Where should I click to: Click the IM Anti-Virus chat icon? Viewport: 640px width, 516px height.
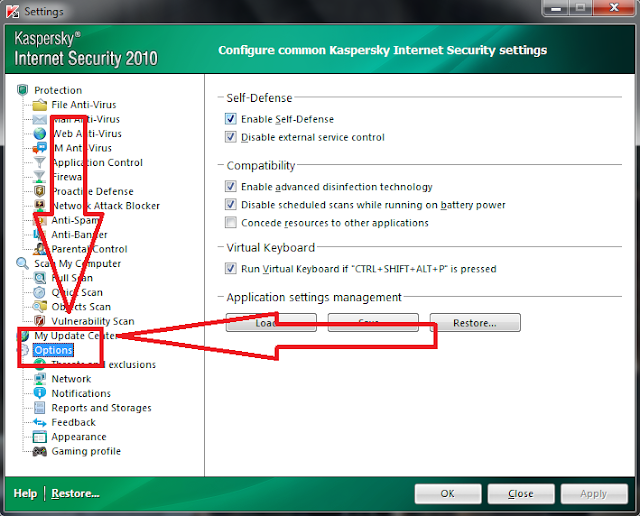coord(40,148)
